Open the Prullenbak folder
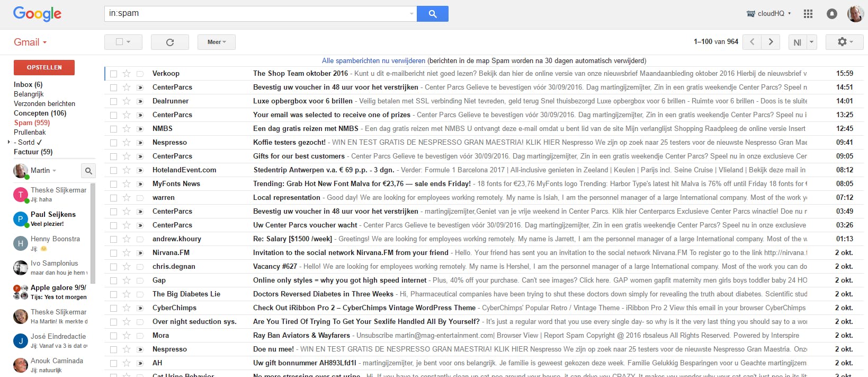Screen dimensions: 868x377 click(x=30, y=133)
